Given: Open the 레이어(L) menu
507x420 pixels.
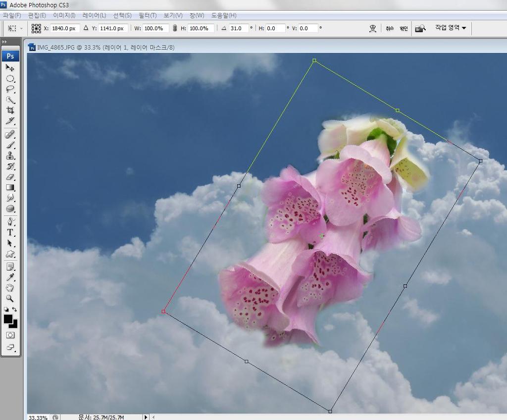Looking at the screenshot, I should (x=94, y=15).
